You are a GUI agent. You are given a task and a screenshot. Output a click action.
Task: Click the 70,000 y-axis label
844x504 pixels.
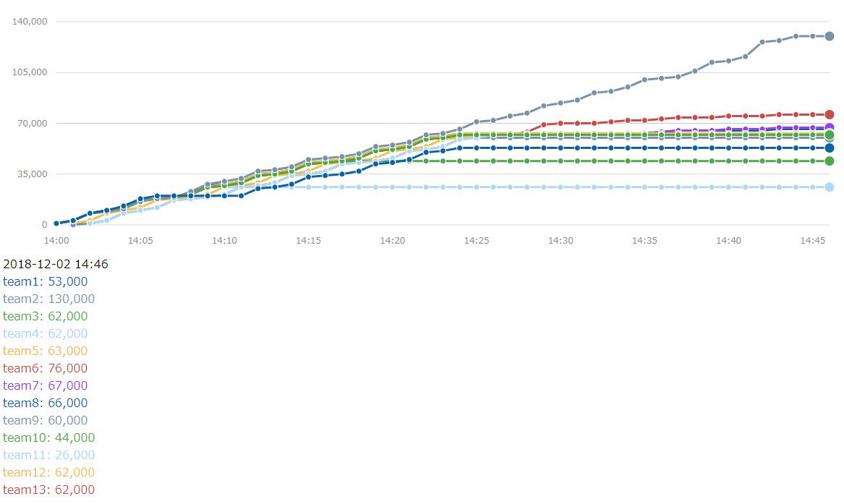pyautogui.click(x=33, y=123)
